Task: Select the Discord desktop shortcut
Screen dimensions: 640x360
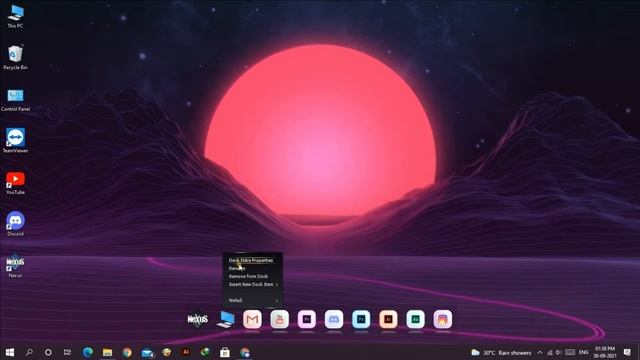Action: click(x=16, y=224)
